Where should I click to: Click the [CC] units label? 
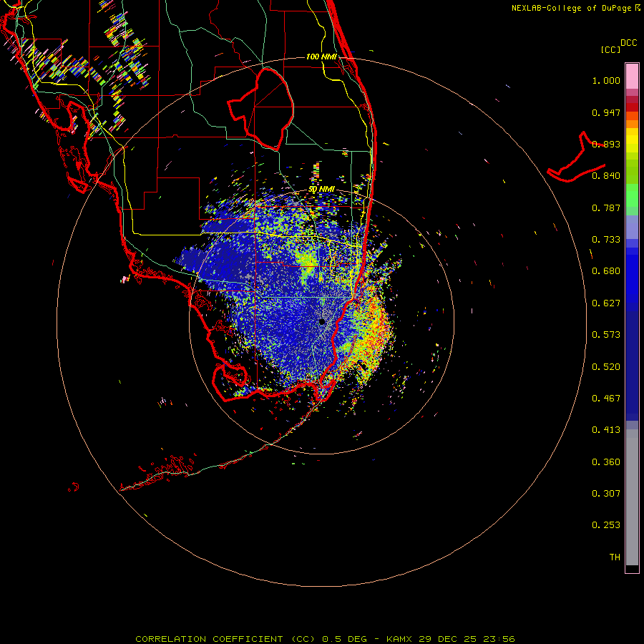[610, 49]
